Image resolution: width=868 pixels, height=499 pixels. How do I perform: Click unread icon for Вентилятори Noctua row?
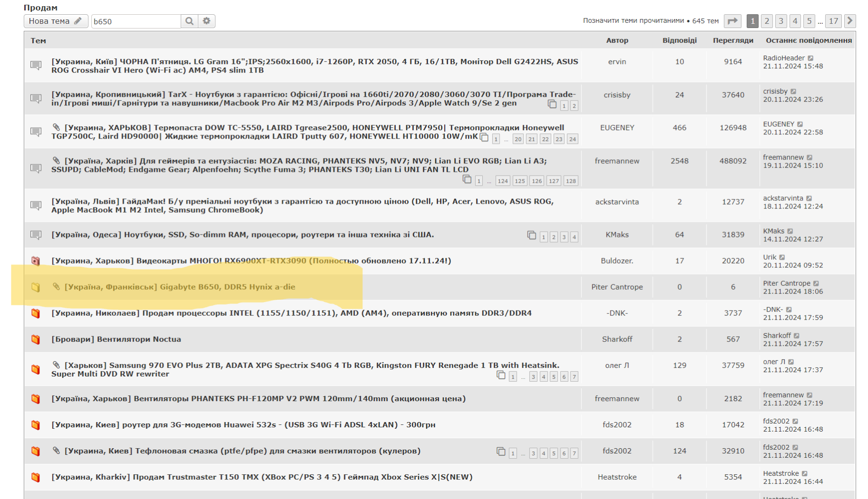(36, 339)
